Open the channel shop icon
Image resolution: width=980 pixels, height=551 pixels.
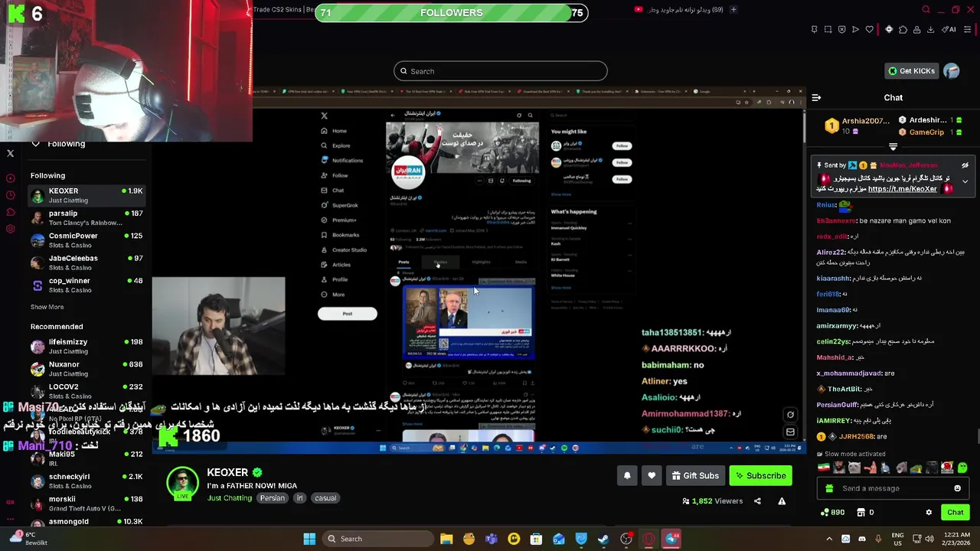(861, 513)
